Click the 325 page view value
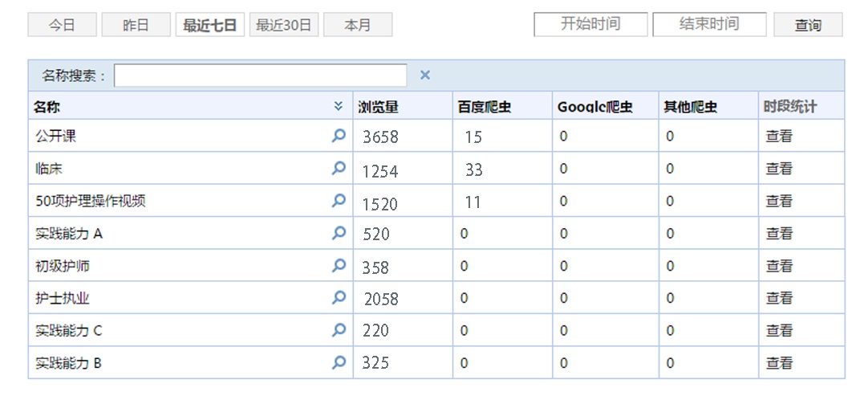This screenshot has height=400, width=868. [x=376, y=363]
